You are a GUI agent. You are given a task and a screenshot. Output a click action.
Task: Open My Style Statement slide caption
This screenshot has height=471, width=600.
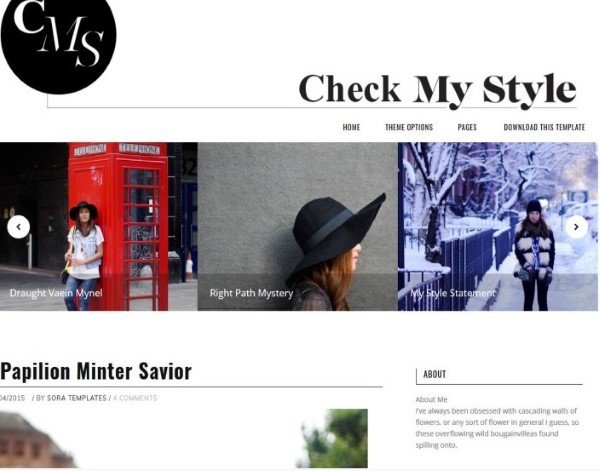[453, 293]
